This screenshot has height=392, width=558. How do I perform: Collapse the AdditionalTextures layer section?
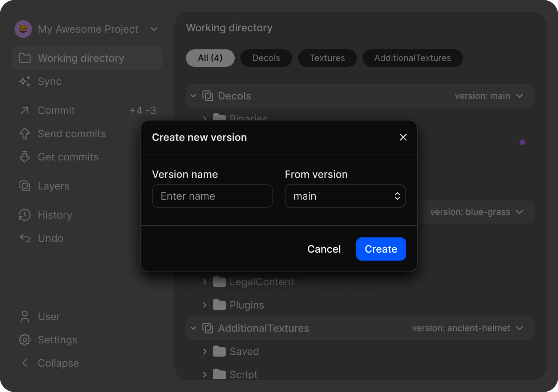[x=193, y=328]
